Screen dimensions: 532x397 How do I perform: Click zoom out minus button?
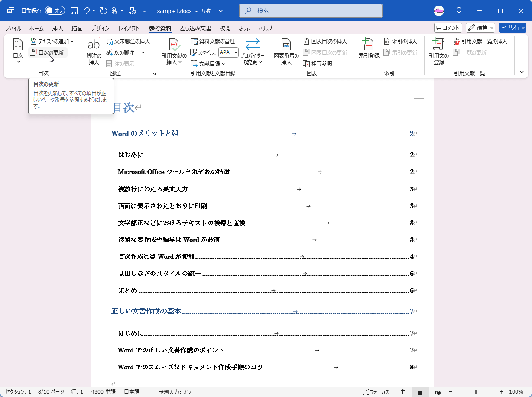point(451,392)
